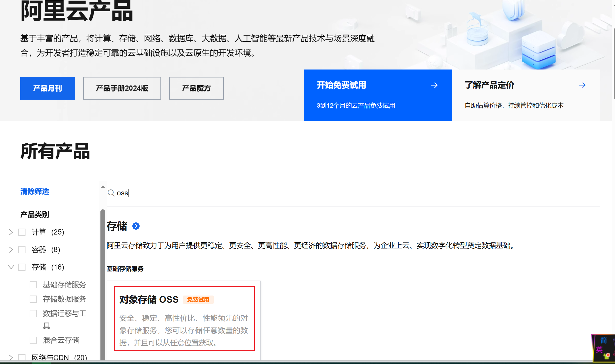Click the 产品类别 heading
615x364 pixels.
pyautogui.click(x=35, y=215)
